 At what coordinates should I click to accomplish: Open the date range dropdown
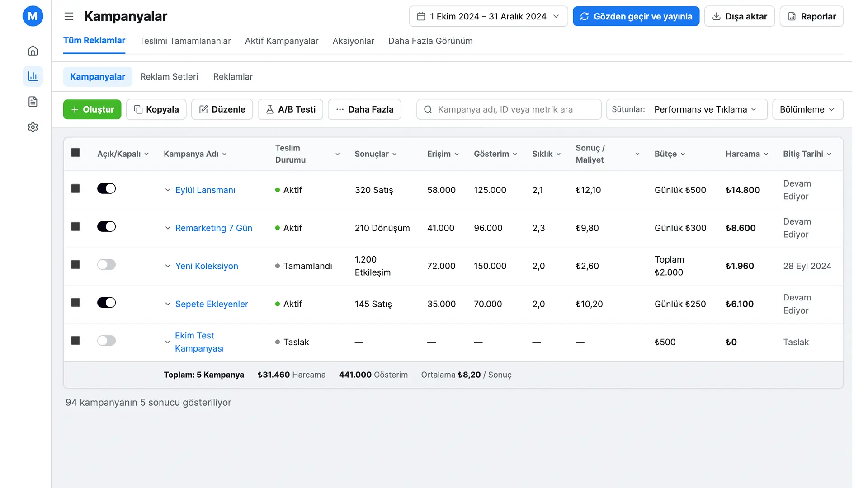click(x=488, y=17)
